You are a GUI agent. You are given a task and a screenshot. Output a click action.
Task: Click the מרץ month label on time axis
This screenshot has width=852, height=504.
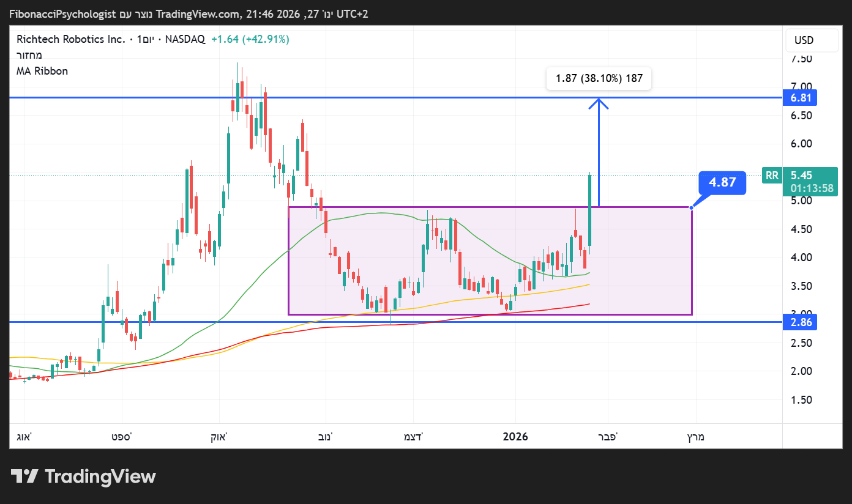695,437
